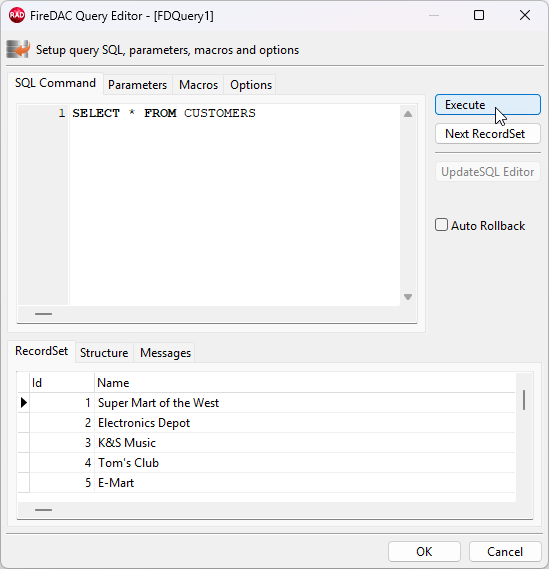Switch to the Structure tab
The height and width of the screenshot is (569, 549).
click(x=104, y=353)
